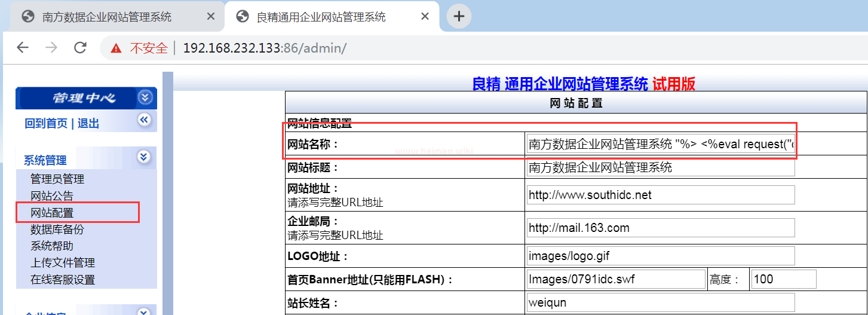Click the 退出 logout link
Image resolution: width=868 pixels, height=315 pixels.
click(88, 124)
